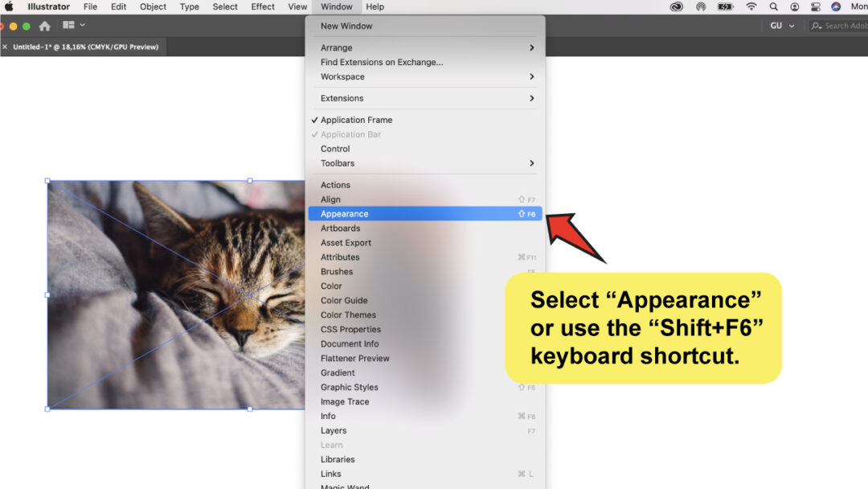The image size is (868, 489).
Task: Click the Control Center icon in the menu bar
Action: 815,6
